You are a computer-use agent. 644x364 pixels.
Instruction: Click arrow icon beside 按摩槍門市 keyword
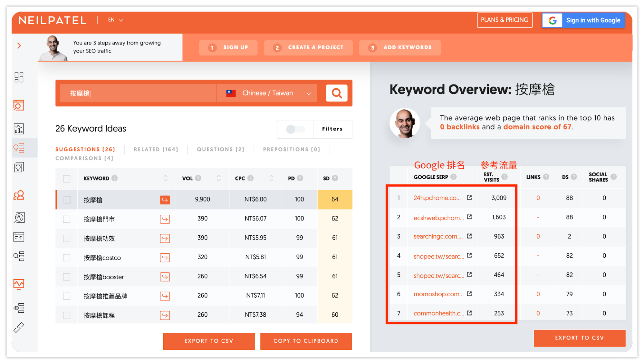pos(165,219)
